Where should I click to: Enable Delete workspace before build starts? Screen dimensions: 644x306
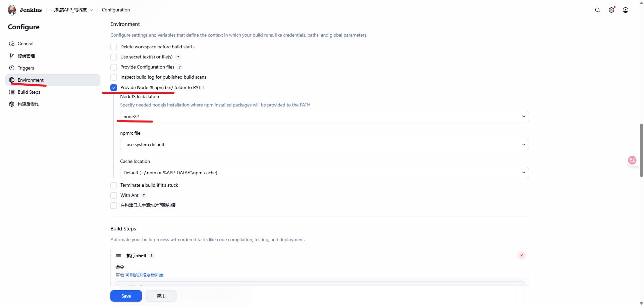[x=114, y=47]
